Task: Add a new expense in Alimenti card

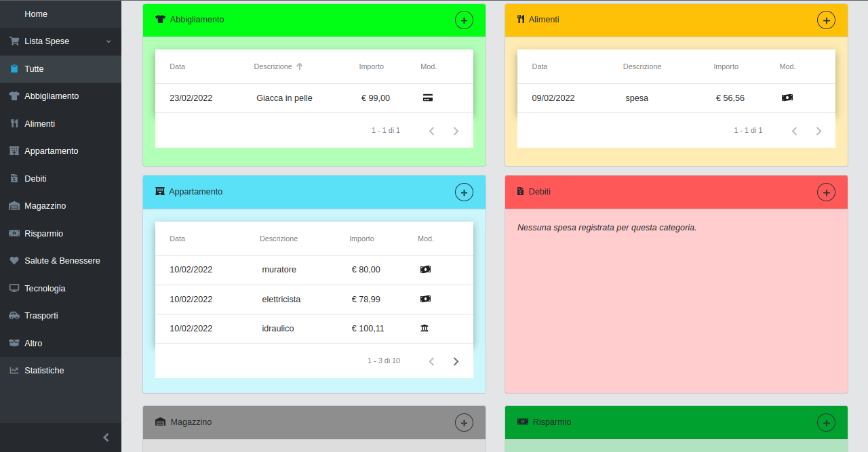Action: (826, 20)
